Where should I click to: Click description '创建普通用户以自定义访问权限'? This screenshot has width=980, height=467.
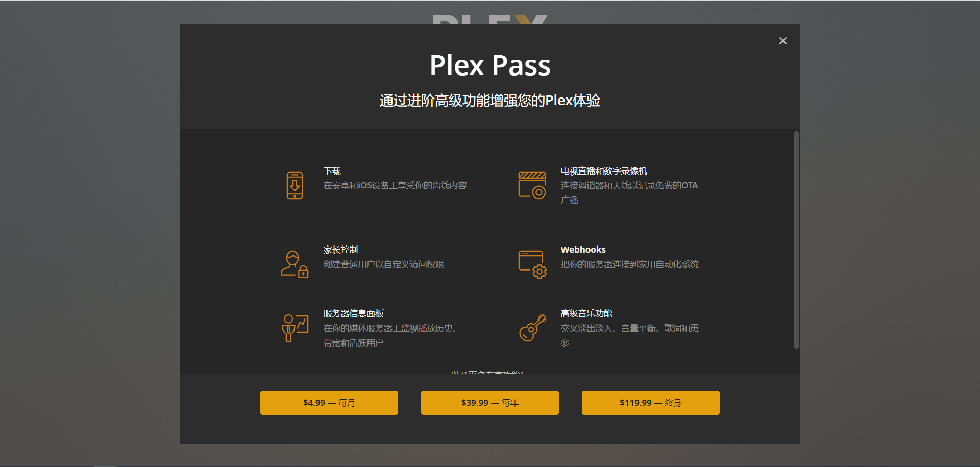[384, 264]
